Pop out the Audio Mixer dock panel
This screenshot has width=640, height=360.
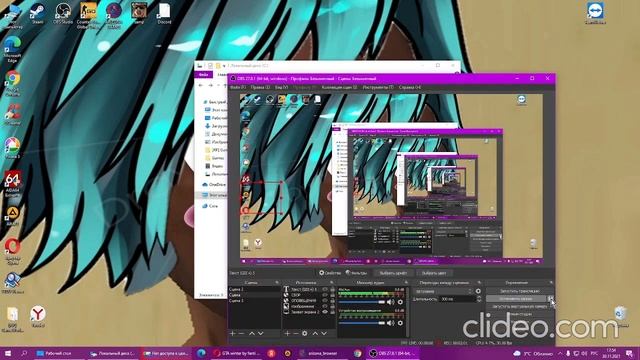pos(406,282)
